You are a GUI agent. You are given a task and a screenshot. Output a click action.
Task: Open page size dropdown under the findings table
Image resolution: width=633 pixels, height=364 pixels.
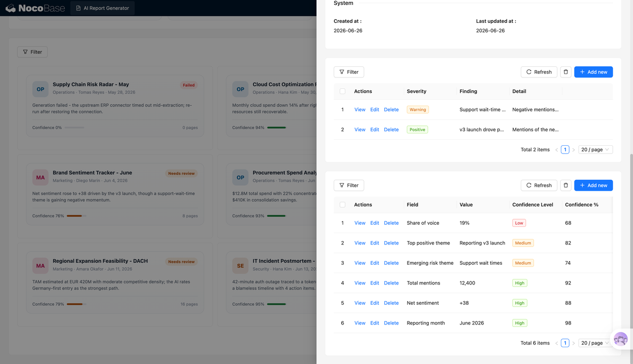pyautogui.click(x=595, y=150)
